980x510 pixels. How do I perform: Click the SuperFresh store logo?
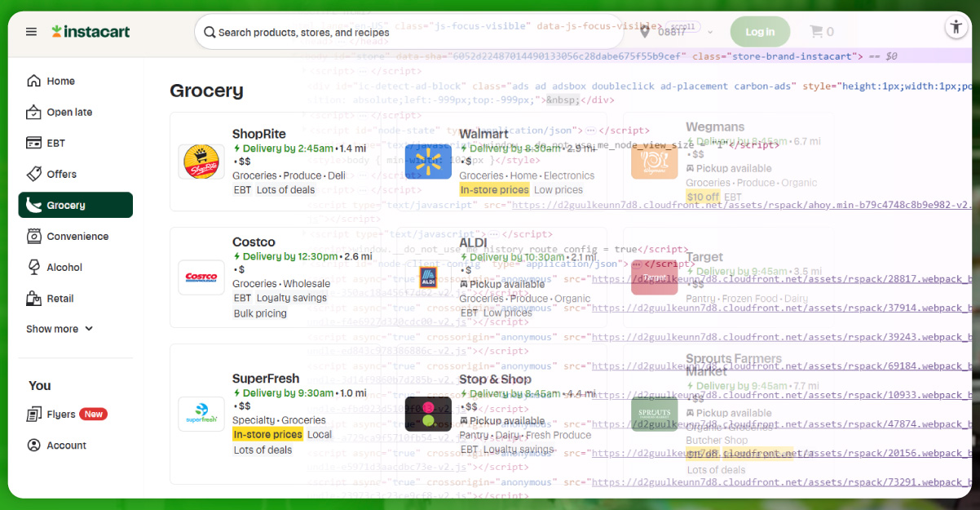pyautogui.click(x=201, y=414)
